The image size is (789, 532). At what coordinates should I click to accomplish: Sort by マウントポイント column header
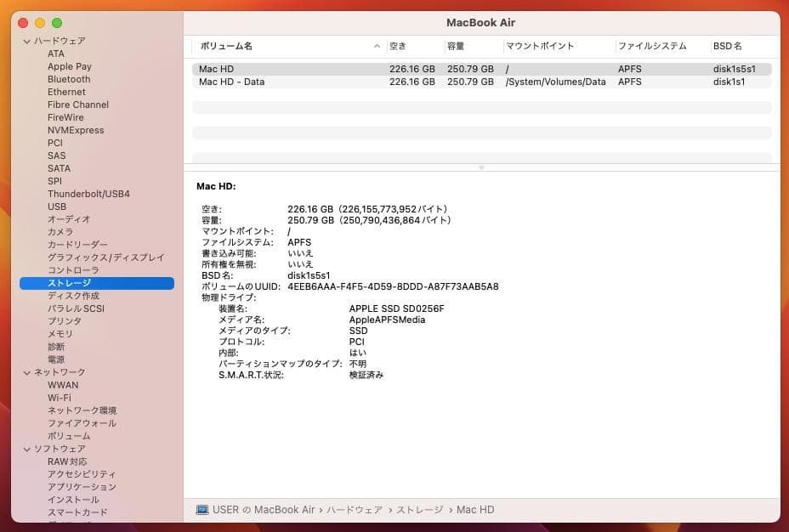pos(540,46)
